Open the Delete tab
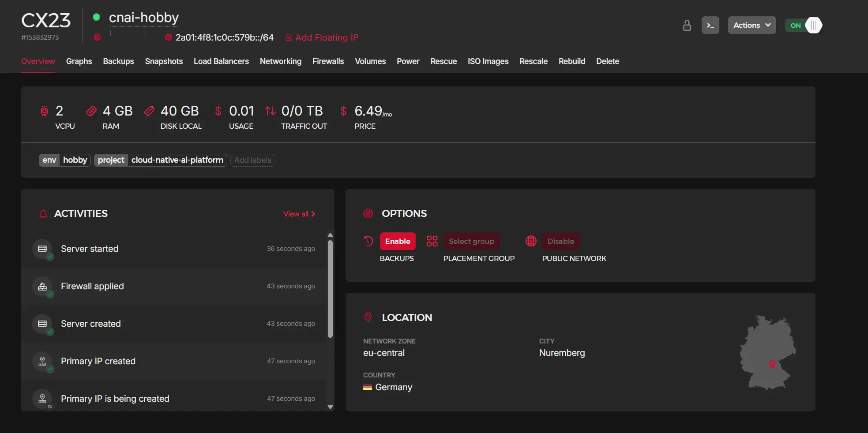This screenshot has width=868, height=433. pyautogui.click(x=608, y=61)
